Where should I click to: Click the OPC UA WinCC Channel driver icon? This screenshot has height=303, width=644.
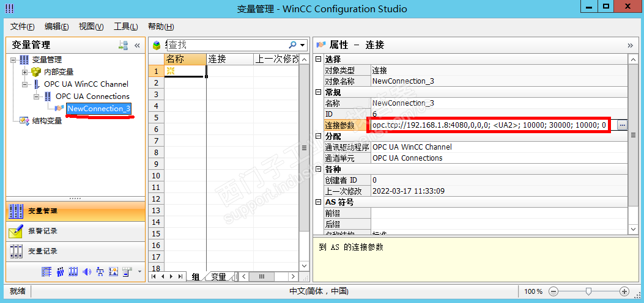[37, 84]
